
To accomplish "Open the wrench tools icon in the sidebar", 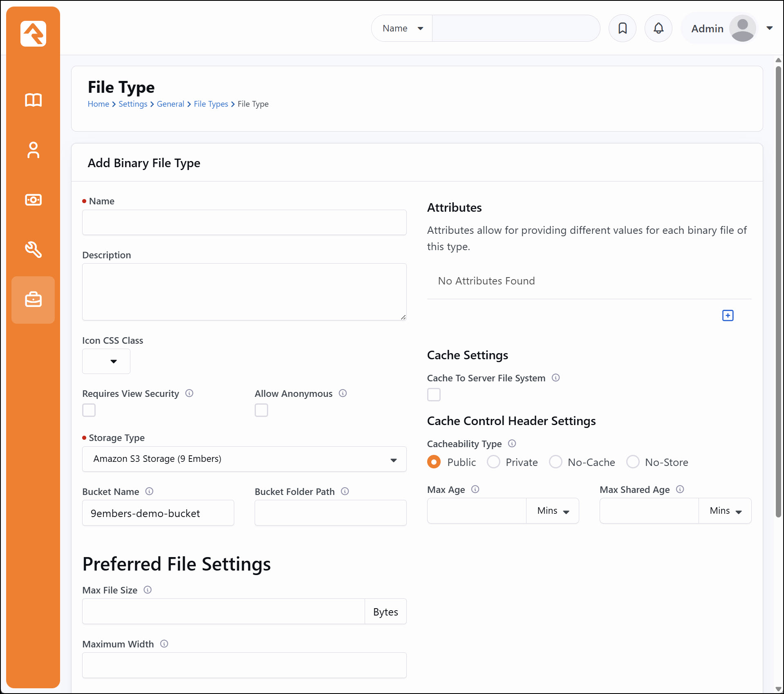I will point(33,250).
